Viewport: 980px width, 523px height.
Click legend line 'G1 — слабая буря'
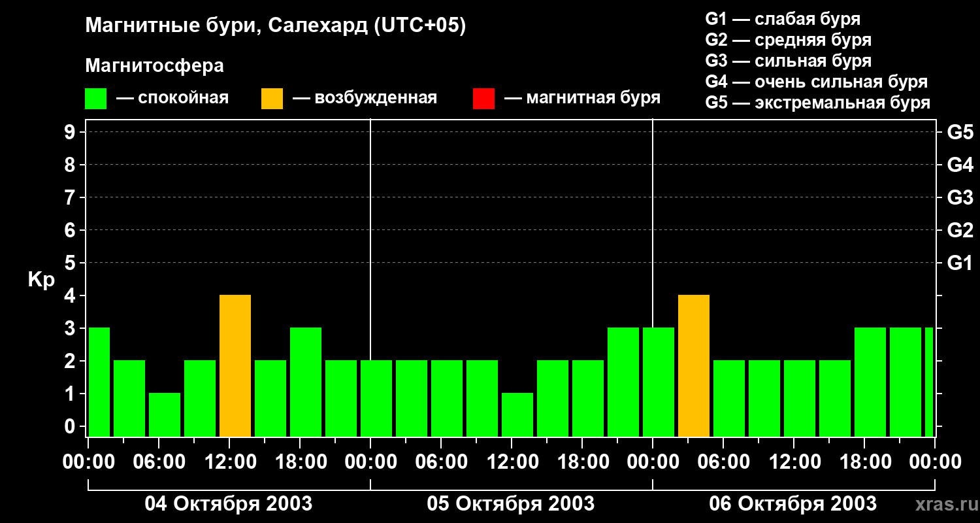pos(783,18)
